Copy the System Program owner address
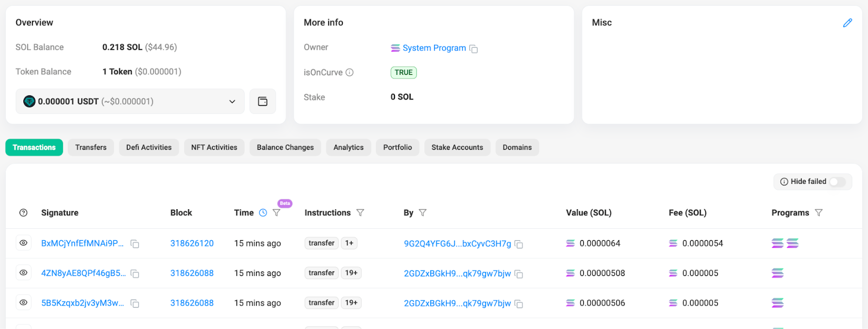Screen dimensions: 868x329 [474, 49]
